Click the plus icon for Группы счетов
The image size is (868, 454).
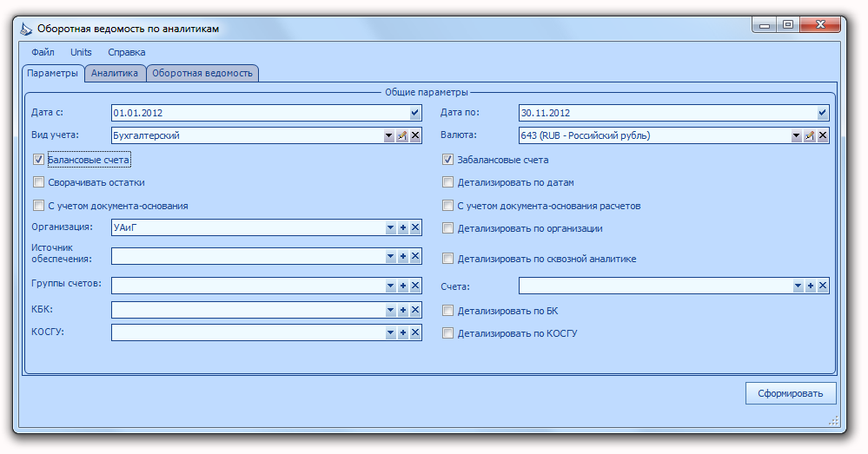click(x=403, y=286)
